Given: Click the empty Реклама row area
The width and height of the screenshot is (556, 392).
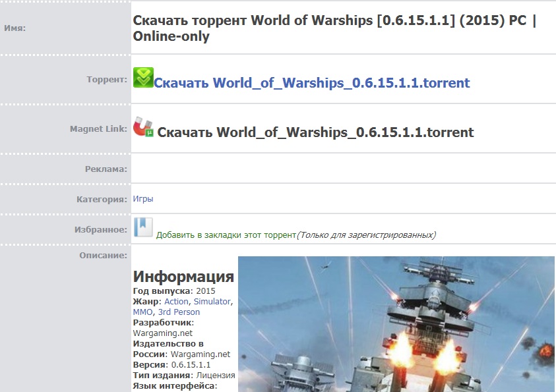Looking at the screenshot, I should point(343,169).
